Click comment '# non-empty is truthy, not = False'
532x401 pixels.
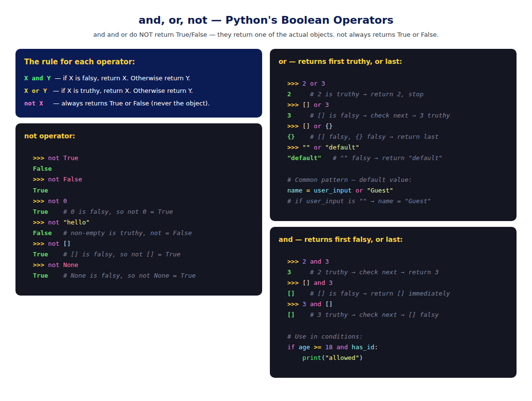[x=128, y=233]
